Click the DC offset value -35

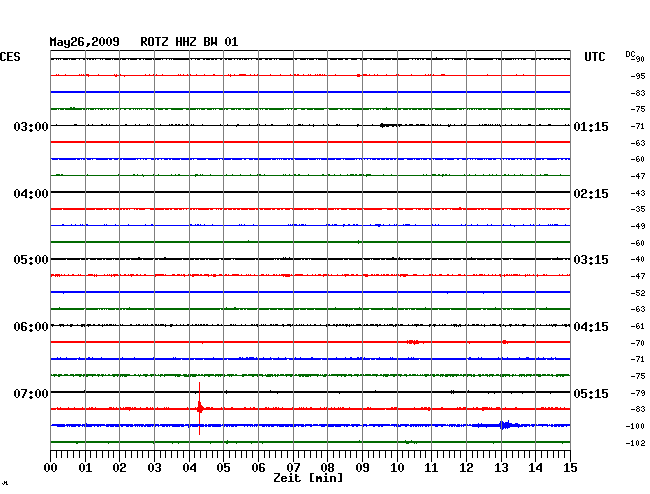tap(638, 209)
